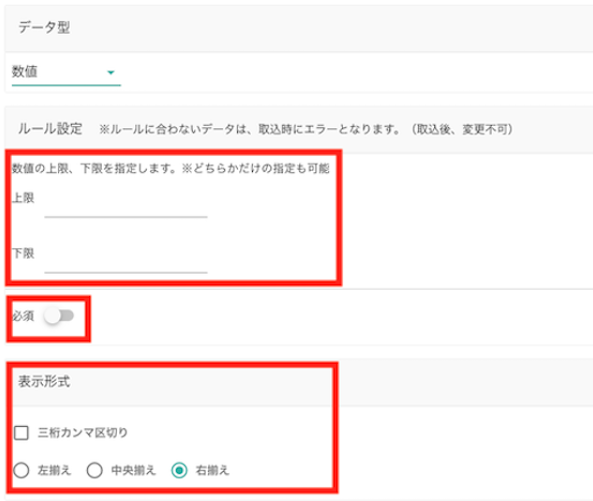Select the 中央揃え radio button
The height and width of the screenshot is (501, 593).
(x=95, y=470)
